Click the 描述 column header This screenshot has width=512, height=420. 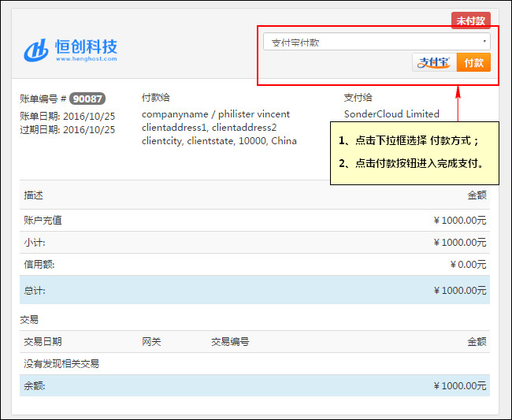point(33,195)
